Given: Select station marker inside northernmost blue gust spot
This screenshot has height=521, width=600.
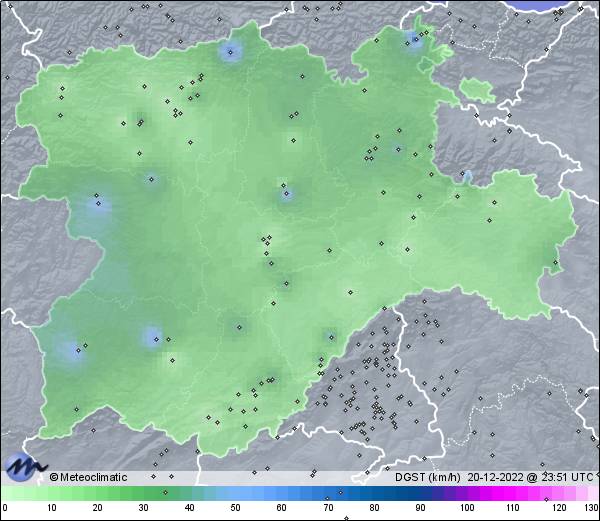Looking at the screenshot, I should pos(416,39).
